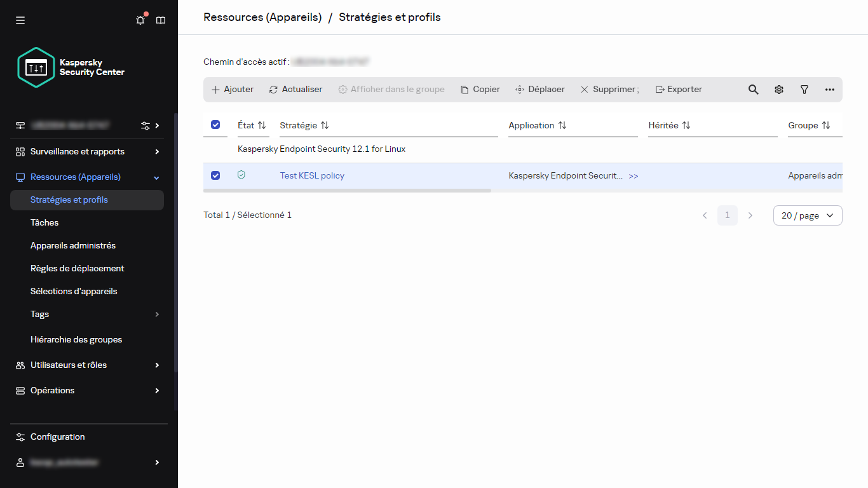
Task: Open Hiérarchie des groupes menu item
Action: pos(76,340)
